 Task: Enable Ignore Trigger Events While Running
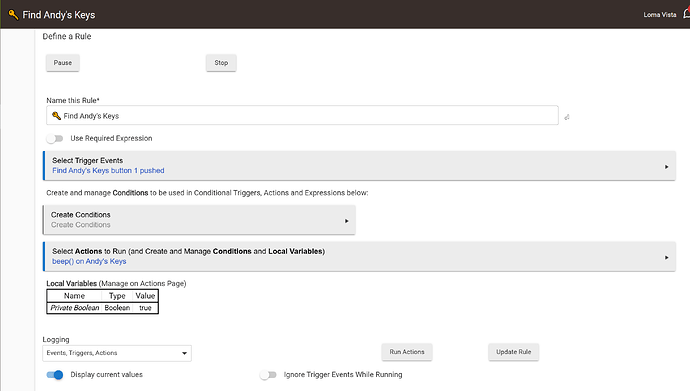(268, 375)
